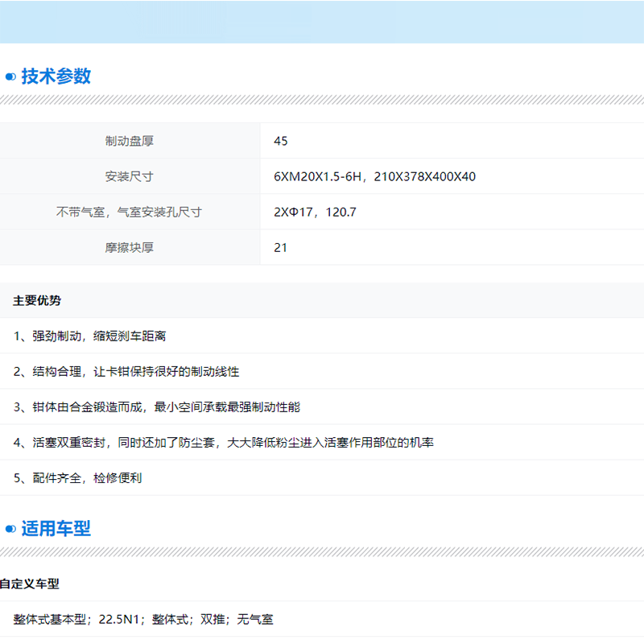Viewport: 644px width, 644px height.
Task: Select advantage item 强劲制动，缩短刹车距离
Action: pyautogui.click(x=90, y=336)
